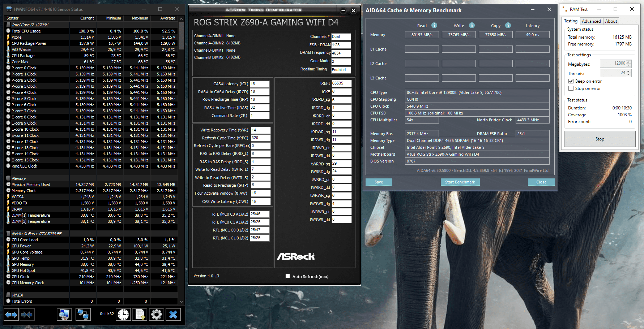
Task: Click the Sensor column header in HWiNFO
Action: click(x=37, y=18)
